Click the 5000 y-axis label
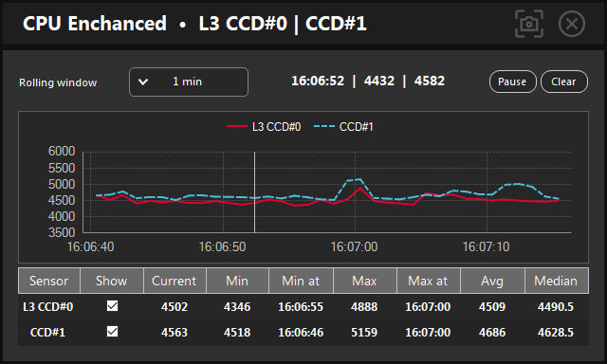This screenshot has height=364, width=607. [x=62, y=184]
